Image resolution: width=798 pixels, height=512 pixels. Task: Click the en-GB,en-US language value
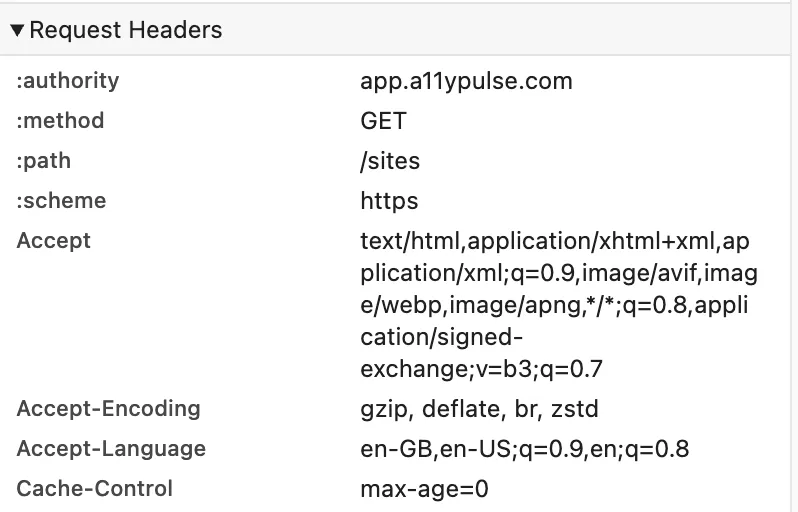tap(524, 449)
